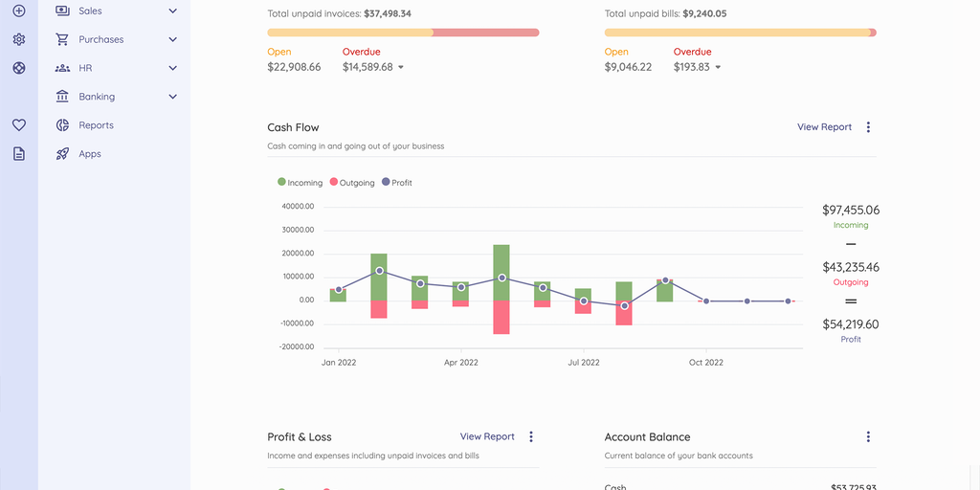Expand the Sales menu chevron

[x=172, y=11]
